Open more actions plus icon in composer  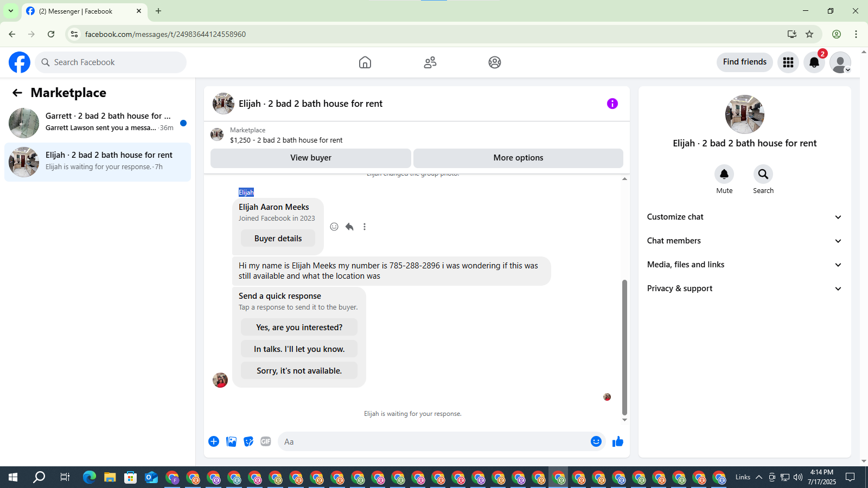click(x=214, y=441)
